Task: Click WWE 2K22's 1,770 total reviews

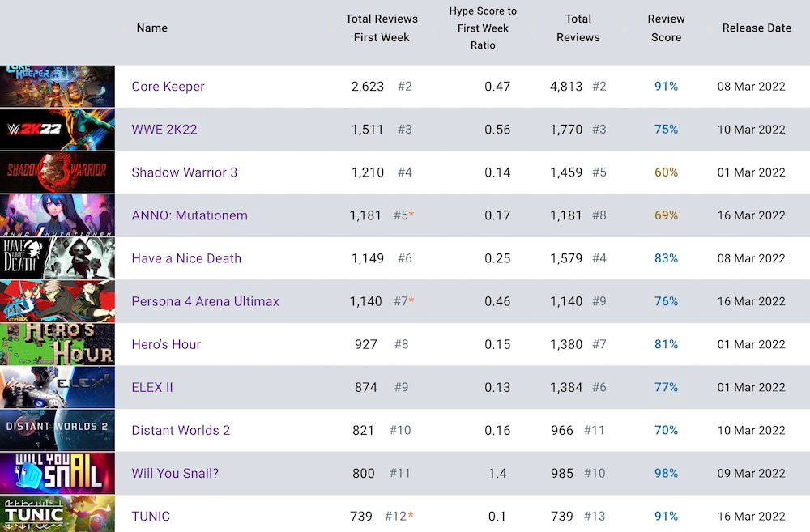Action: (566, 129)
